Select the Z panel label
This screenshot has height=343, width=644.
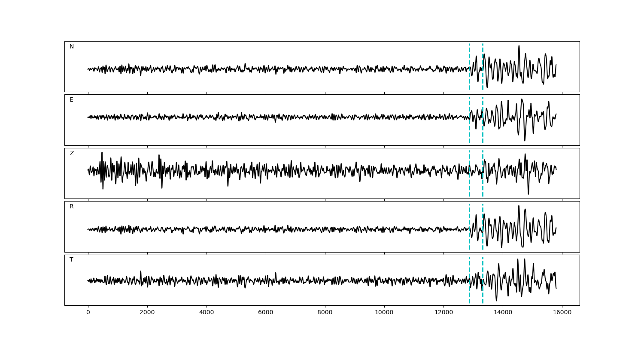click(72, 153)
